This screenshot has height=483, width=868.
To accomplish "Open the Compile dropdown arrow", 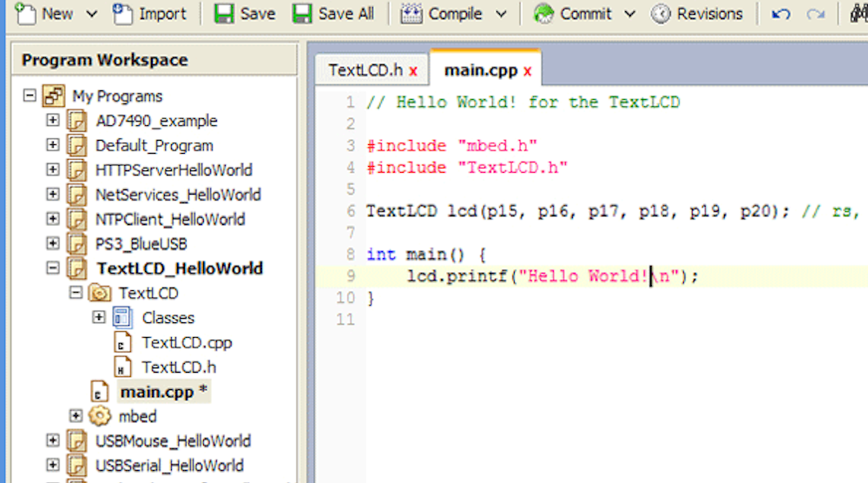I will pos(501,14).
